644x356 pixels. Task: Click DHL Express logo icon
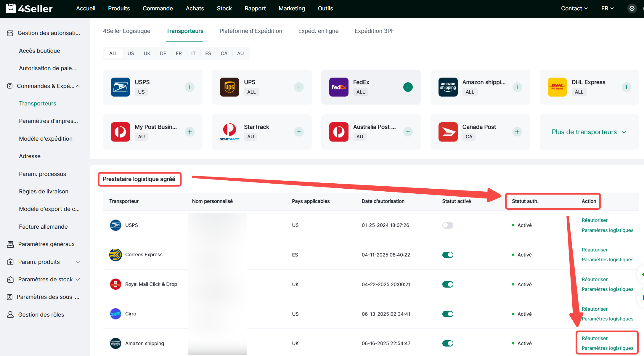point(557,87)
